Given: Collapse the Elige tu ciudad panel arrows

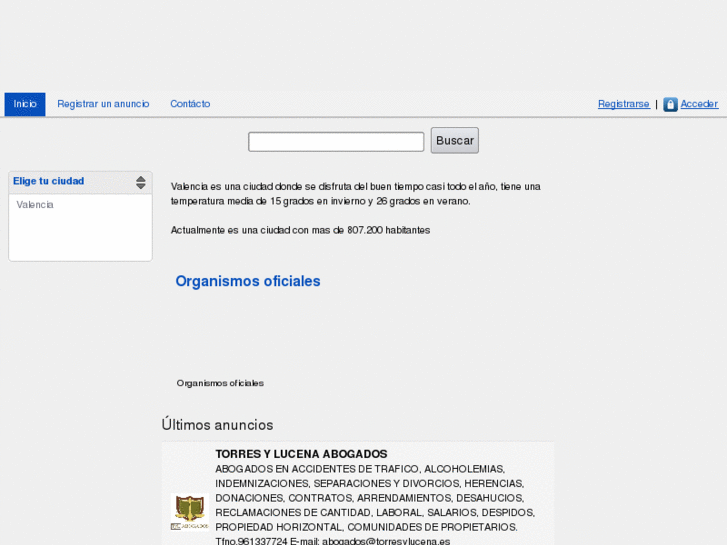Looking at the screenshot, I should tap(141, 182).
